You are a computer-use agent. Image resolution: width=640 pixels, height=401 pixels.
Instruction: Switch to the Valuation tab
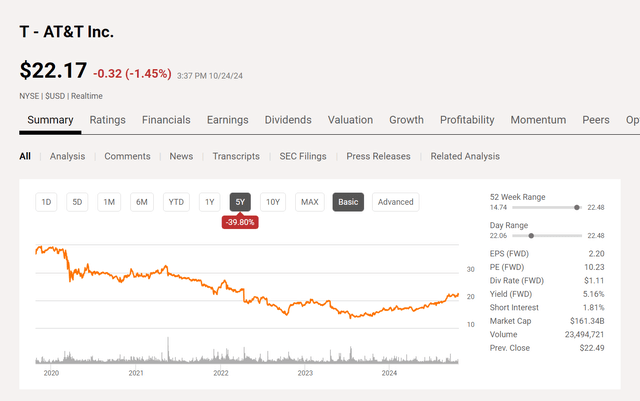350,120
